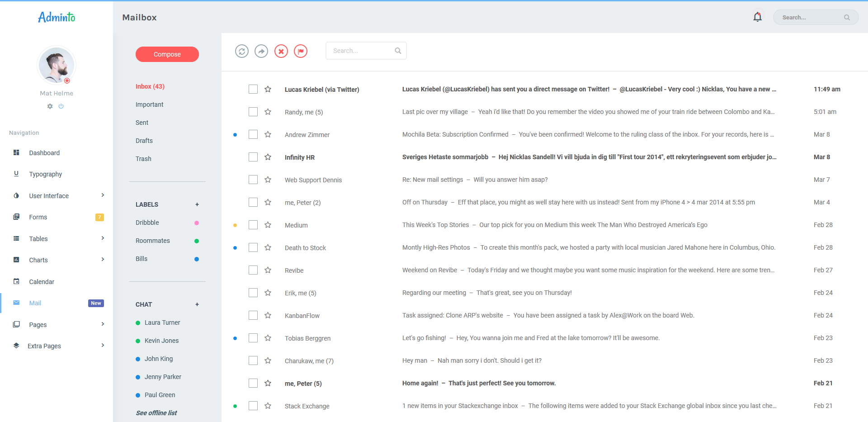Screen dimensions: 868x422
Task: Click the Compose button
Action: pos(167,54)
